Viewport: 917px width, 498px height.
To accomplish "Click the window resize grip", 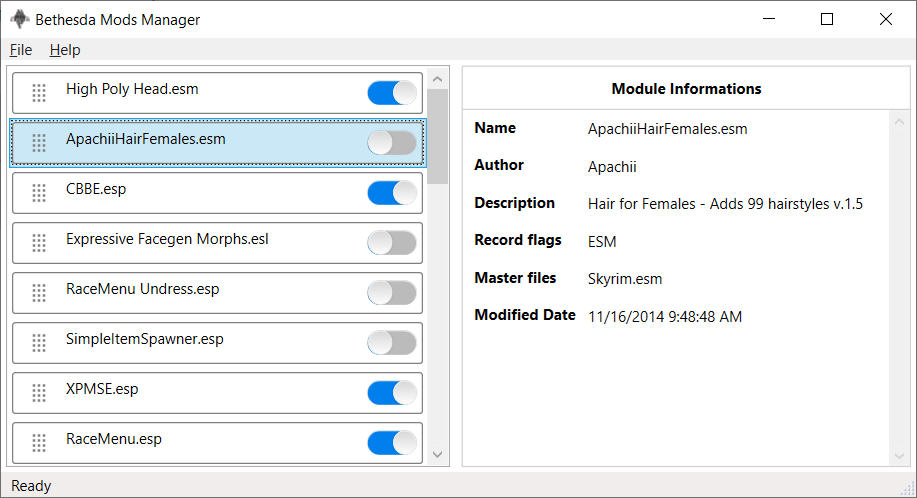I will tap(908, 489).
